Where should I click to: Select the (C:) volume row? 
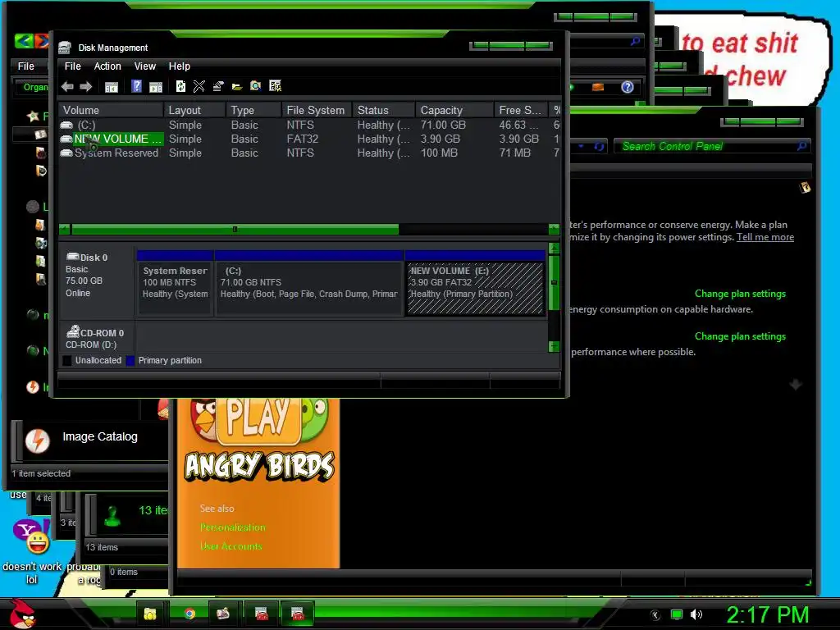coord(309,125)
